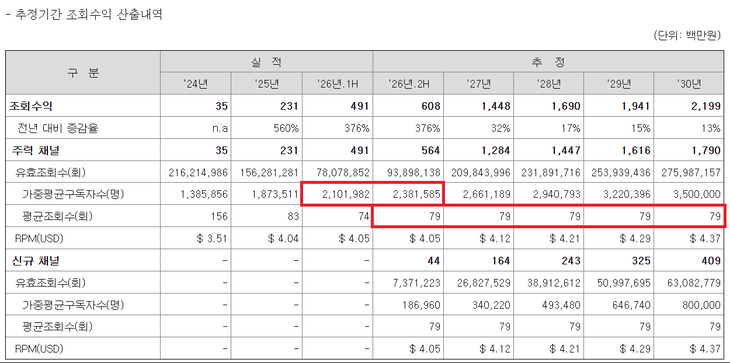The image size is (730, 363).
Task: Click the '26년.1H column header
Action: pos(337,84)
